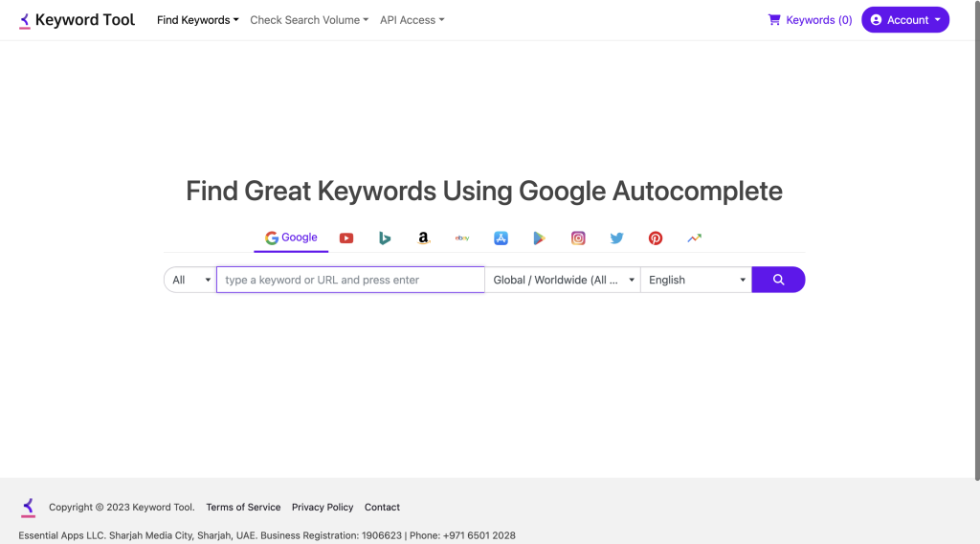This screenshot has height=544, width=980.
Task: Open the Privacy Policy footer link
Action: coord(323,508)
